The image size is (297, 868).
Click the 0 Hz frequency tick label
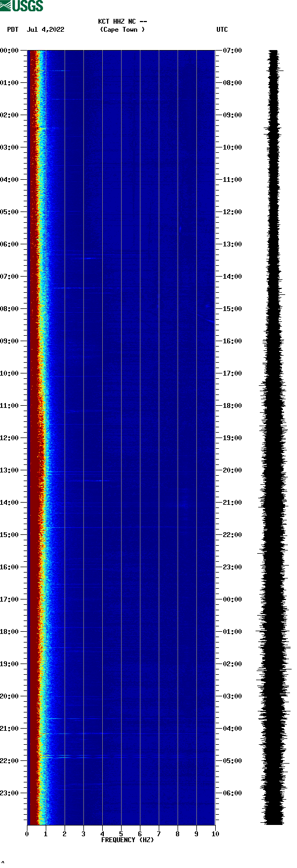(x=27, y=834)
